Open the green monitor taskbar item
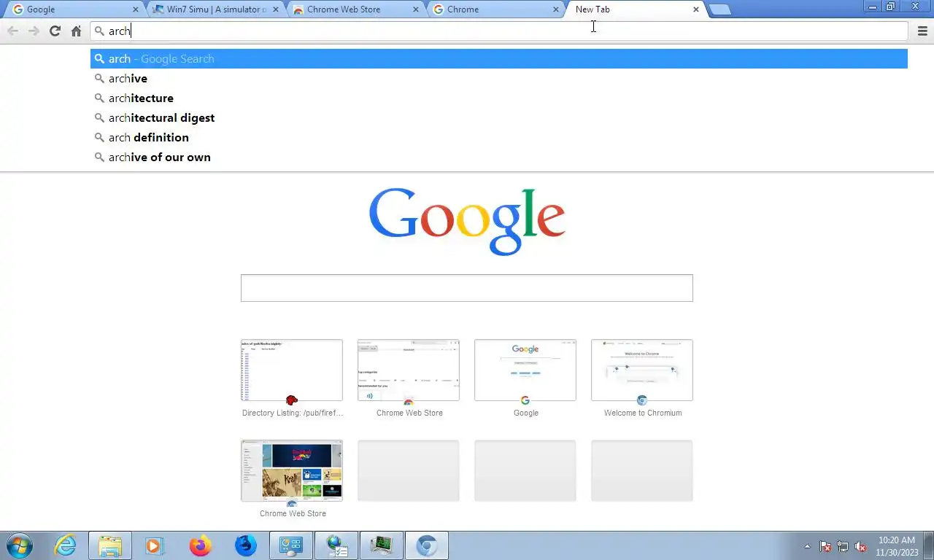 click(x=382, y=545)
